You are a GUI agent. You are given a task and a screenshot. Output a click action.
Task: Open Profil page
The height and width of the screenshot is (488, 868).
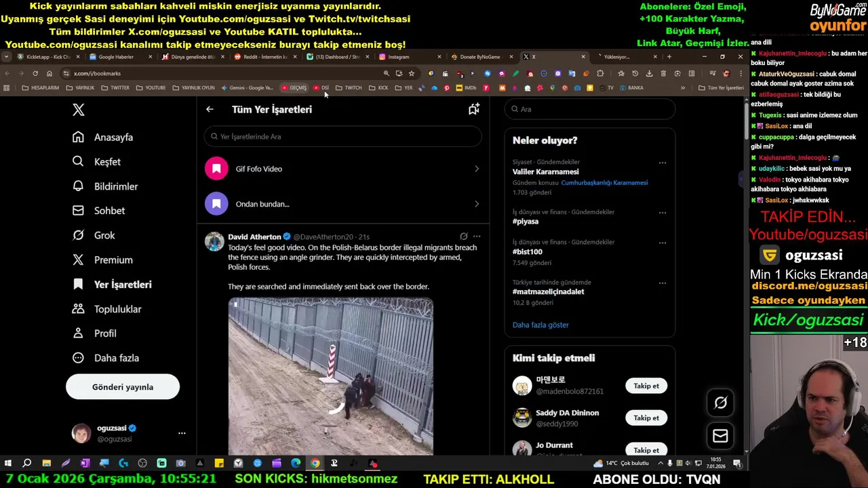tap(94, 333)
